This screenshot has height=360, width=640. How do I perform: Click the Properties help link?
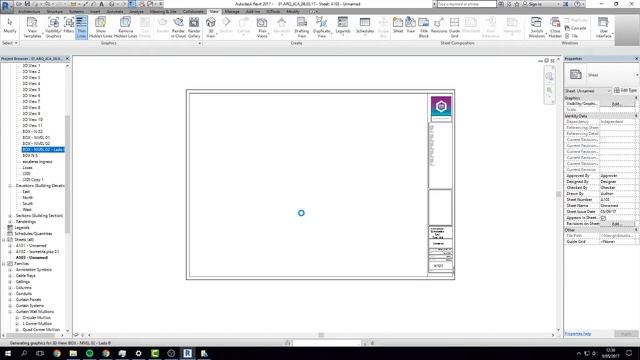point(578,334)
